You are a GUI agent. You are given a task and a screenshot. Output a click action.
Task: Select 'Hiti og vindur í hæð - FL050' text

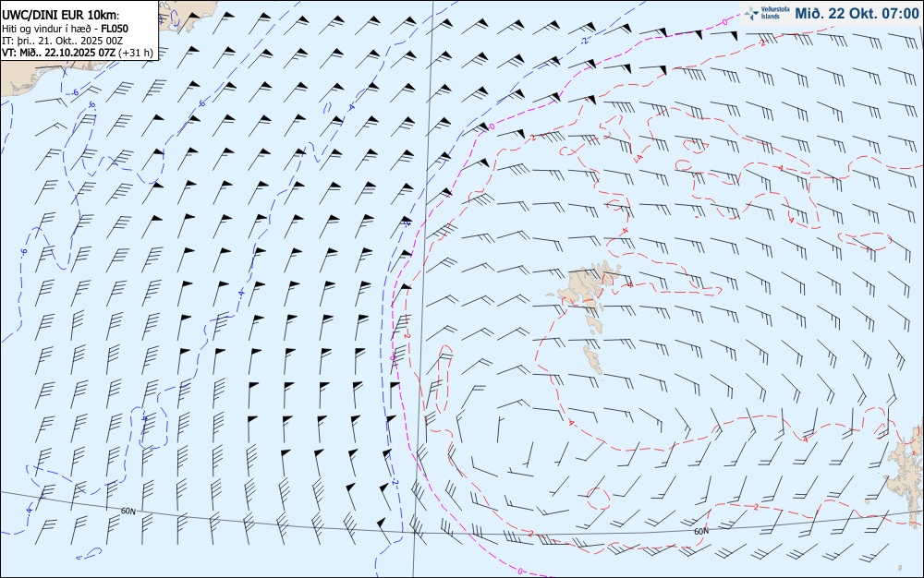point(66,29)
